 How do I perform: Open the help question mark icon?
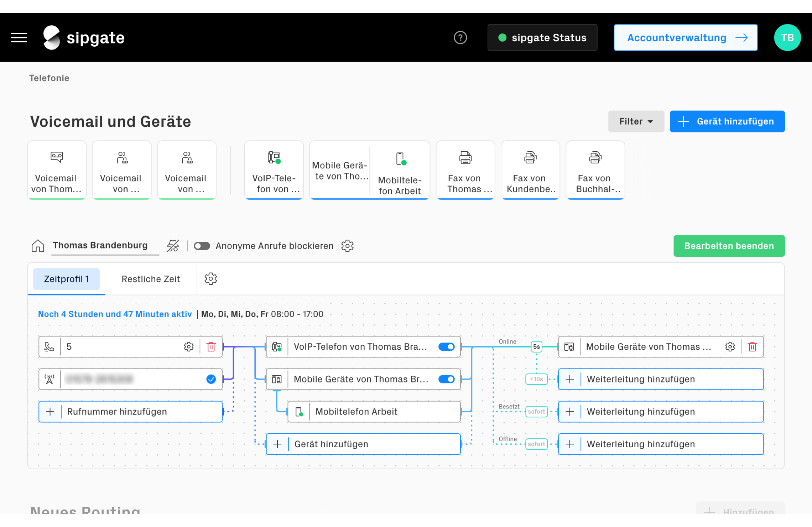[460, 37]
